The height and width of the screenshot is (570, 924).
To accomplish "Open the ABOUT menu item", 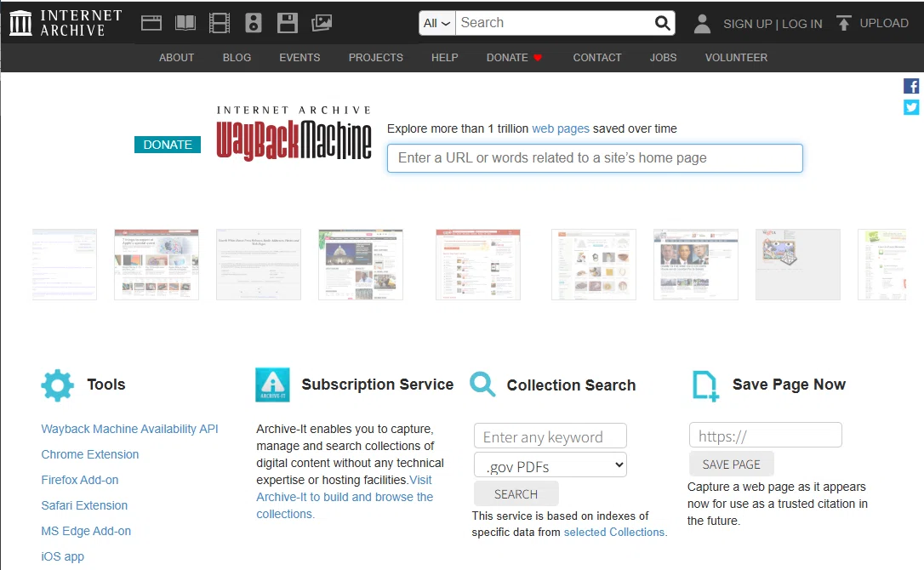I will pyautogui.click(x=176, y=58).
